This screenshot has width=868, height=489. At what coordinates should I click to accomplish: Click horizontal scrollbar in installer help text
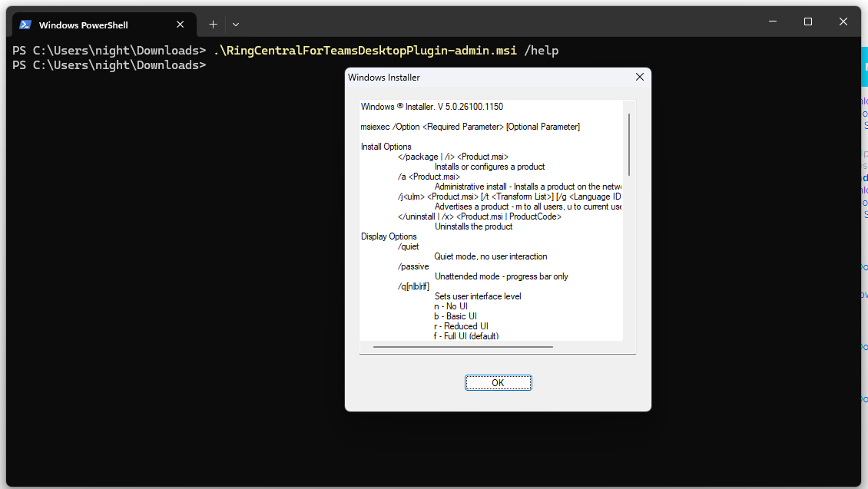(462, 347)
